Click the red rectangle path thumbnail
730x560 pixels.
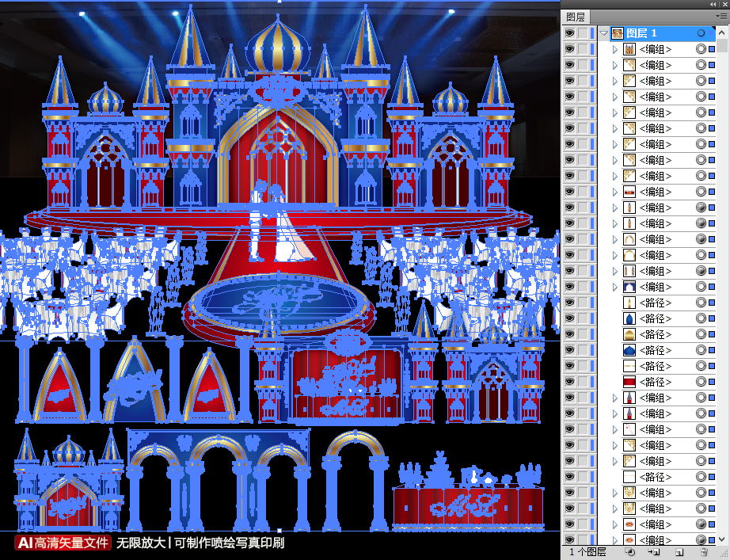[x=629, y=382]
